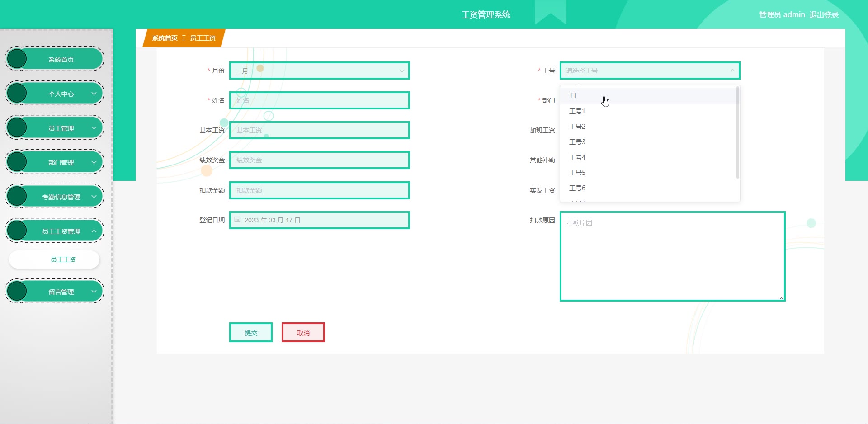868x424 pixels.
Task: Expand the 员工管理 sidebar menu
Action: point(54,128)
